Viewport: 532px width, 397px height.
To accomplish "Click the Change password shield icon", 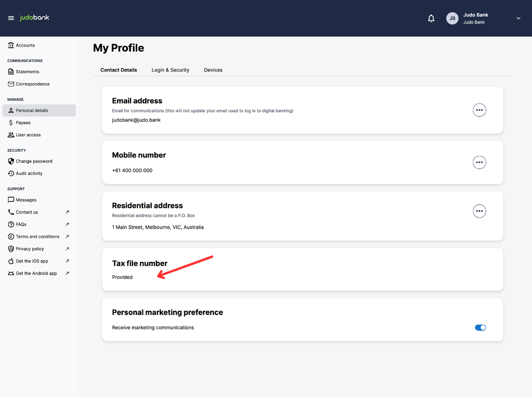I will pyautogui.click(x=11, y=161).
